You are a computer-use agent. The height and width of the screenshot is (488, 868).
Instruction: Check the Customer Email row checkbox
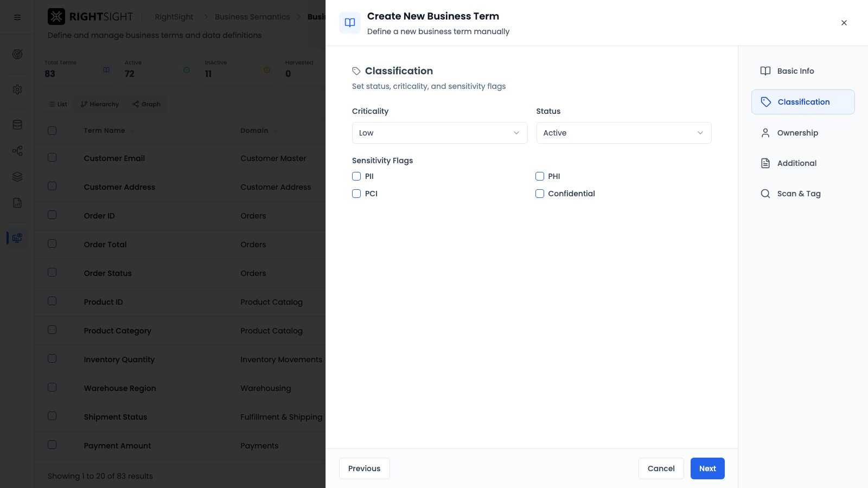(52, 157)
